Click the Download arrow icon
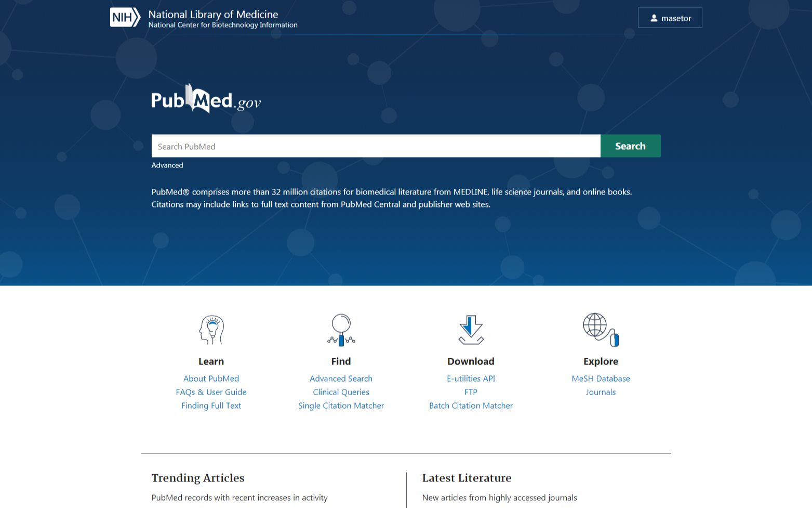This screenshot has height=508, width=812. point(471,330)
